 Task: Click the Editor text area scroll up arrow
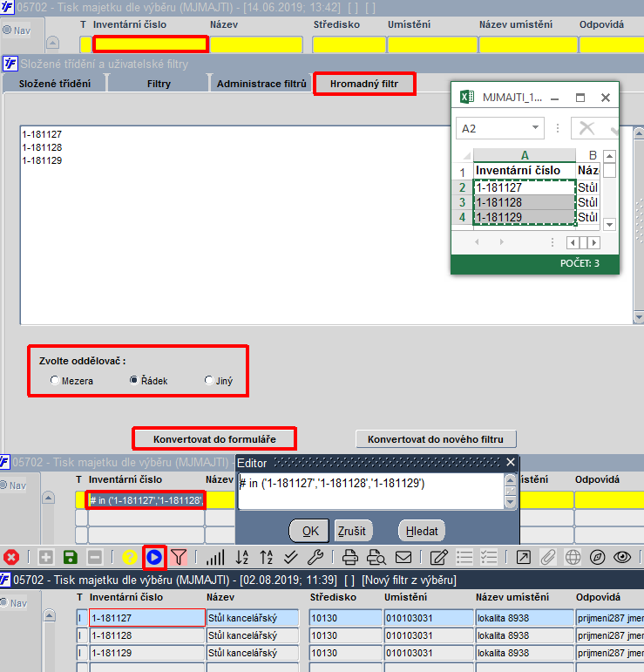click(x=510, y=480)
